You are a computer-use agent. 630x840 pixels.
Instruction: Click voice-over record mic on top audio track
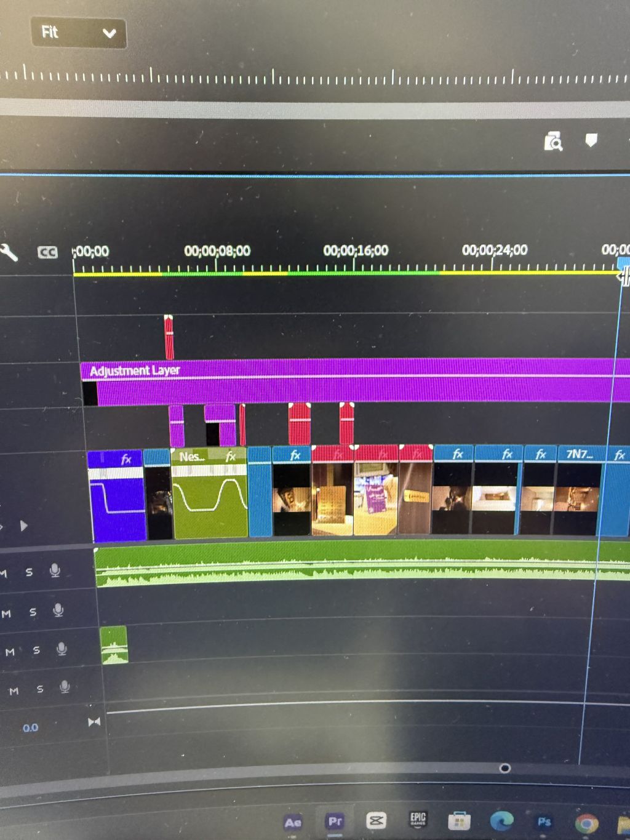coord(55,571)
